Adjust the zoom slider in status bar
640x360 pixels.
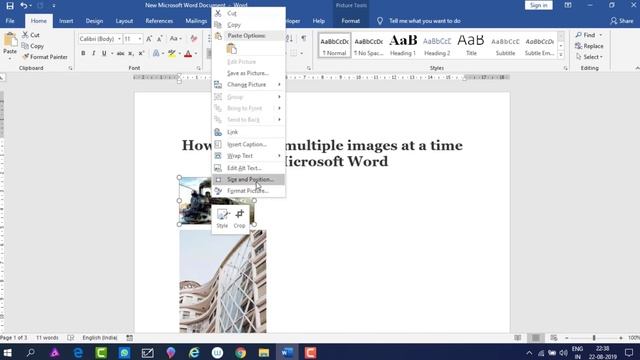pyautogui.click(x=594, y=338)
